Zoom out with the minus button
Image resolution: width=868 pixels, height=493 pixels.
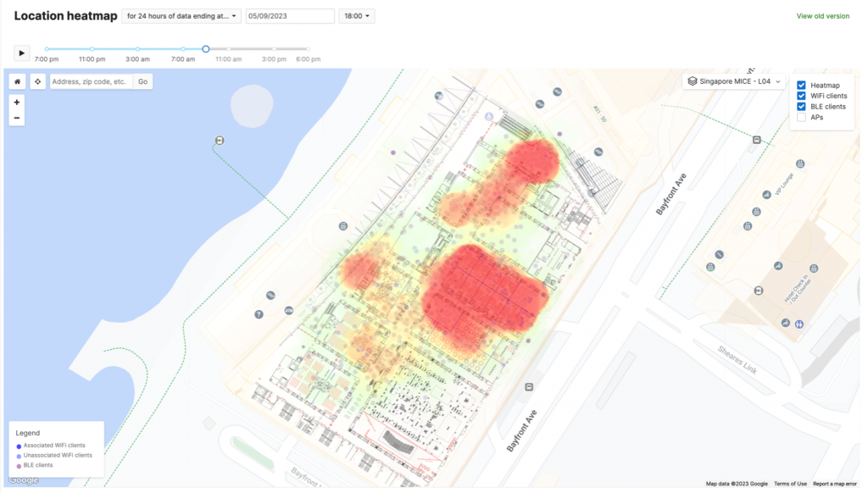pyautogui.click(x=17, y=118)
